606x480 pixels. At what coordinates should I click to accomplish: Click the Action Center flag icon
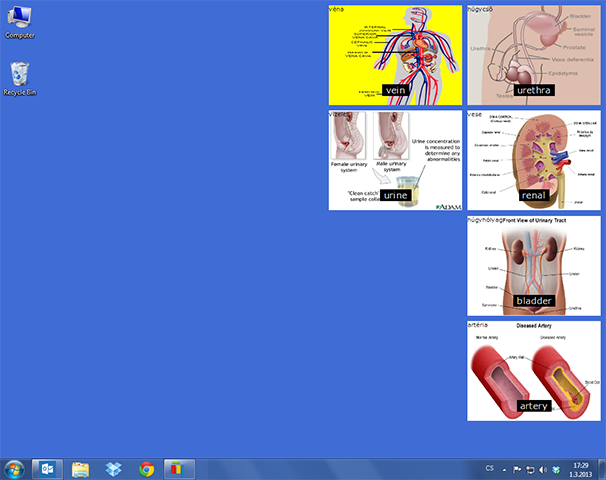point(517,469)
